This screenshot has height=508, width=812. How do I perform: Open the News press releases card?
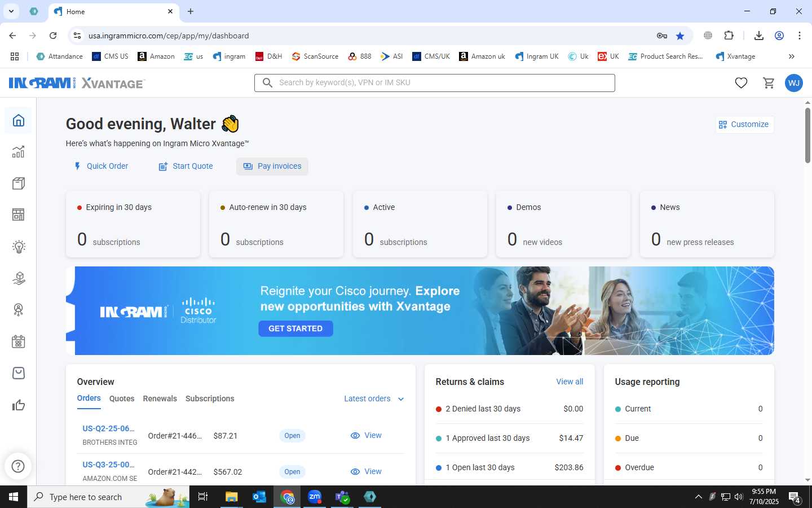(707, 224)
